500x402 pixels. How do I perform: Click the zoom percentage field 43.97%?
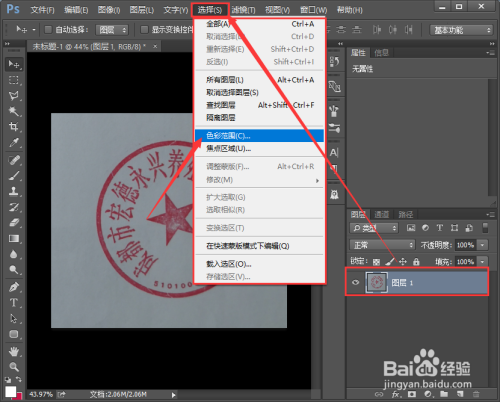coord(41,395)
